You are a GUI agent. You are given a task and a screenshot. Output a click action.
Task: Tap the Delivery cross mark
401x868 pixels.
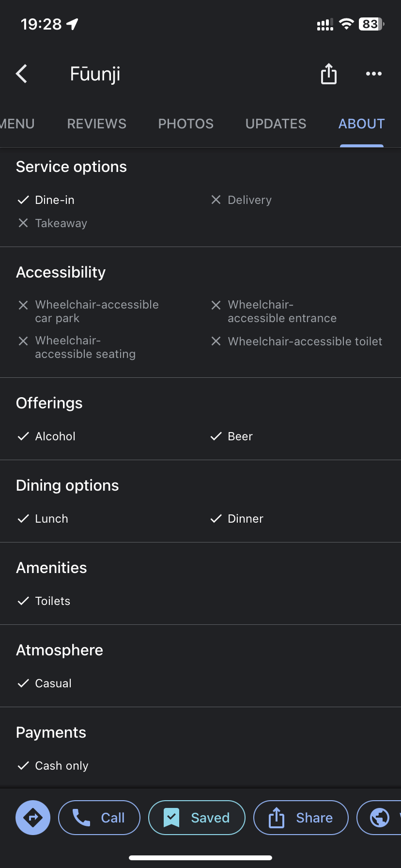[216, 200]
